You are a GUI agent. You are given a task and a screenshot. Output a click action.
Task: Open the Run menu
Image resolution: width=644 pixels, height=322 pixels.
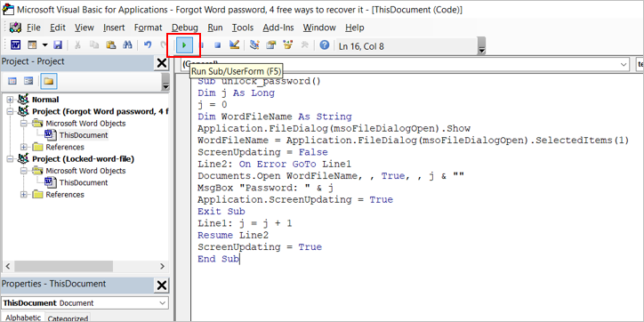pyautogui.click(x=215, y=28)
